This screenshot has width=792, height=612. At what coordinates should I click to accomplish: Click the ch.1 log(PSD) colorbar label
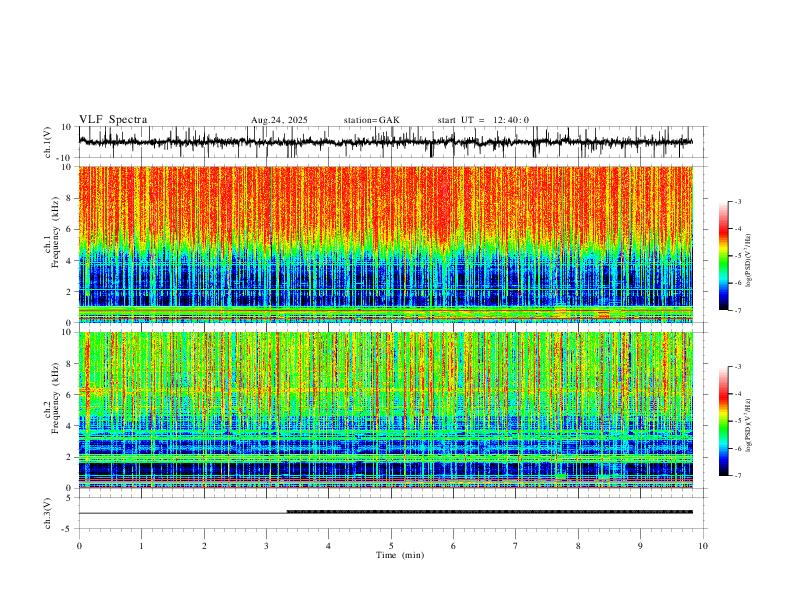tap(748, 260)
